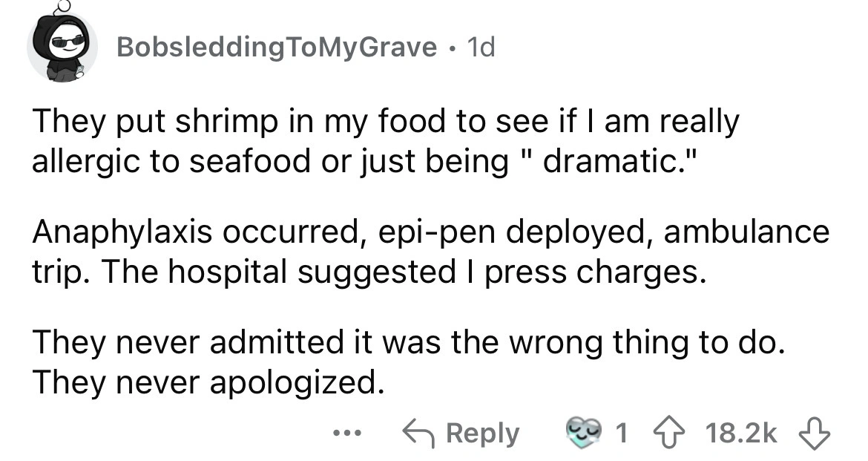Open the commenter's hooded avatar
This screenshot has width=868, height=461.
point(62,47)
